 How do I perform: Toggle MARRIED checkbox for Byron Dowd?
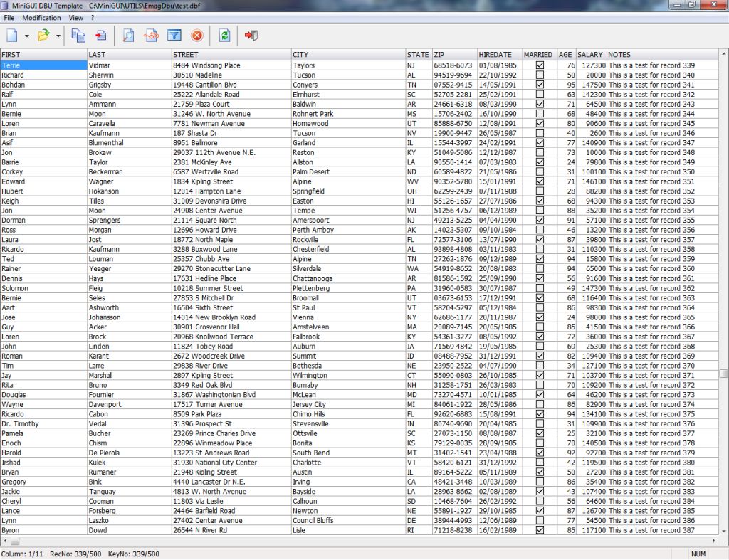click(540, 530)
